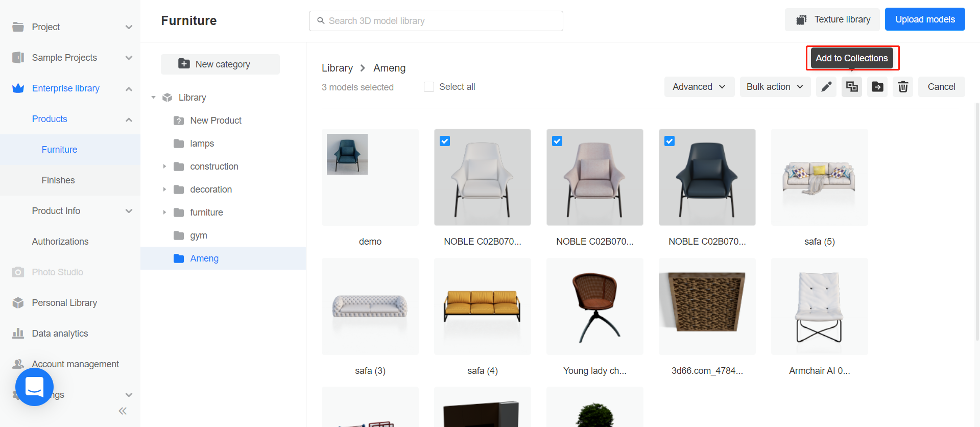The image size is (980, 427).
Task: Open the safa (4) yellow sofa thumbnail
Action: tap(483, 306)
